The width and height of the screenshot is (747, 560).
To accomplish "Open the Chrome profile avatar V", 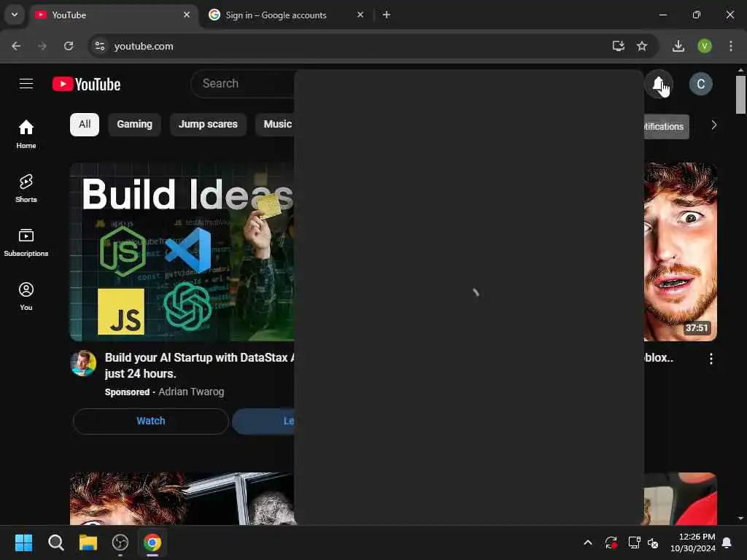I will 705,46.
